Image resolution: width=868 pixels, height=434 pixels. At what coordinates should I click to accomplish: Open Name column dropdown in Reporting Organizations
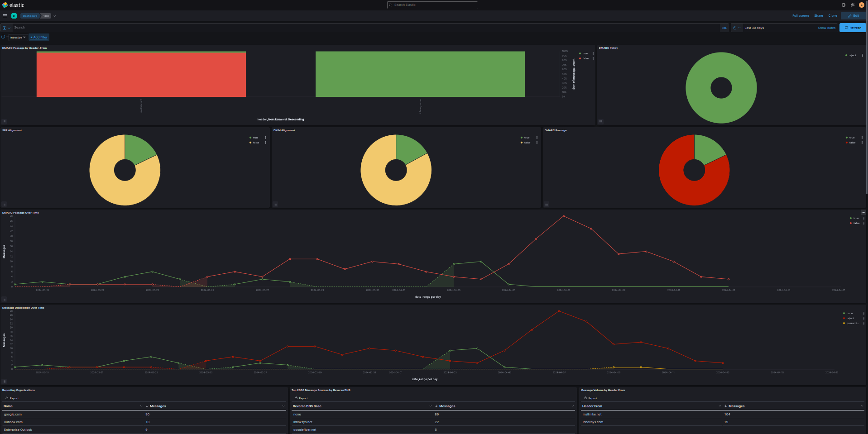click(x=141, y=406)
